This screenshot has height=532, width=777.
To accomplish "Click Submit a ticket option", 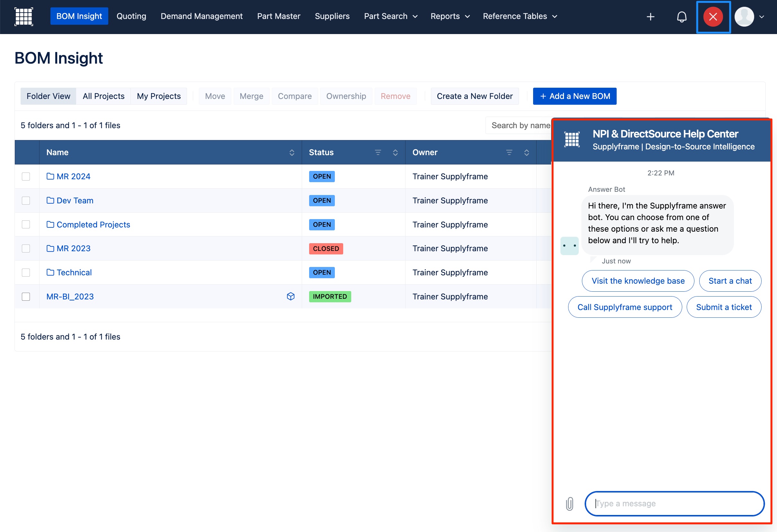I will 724,307.
